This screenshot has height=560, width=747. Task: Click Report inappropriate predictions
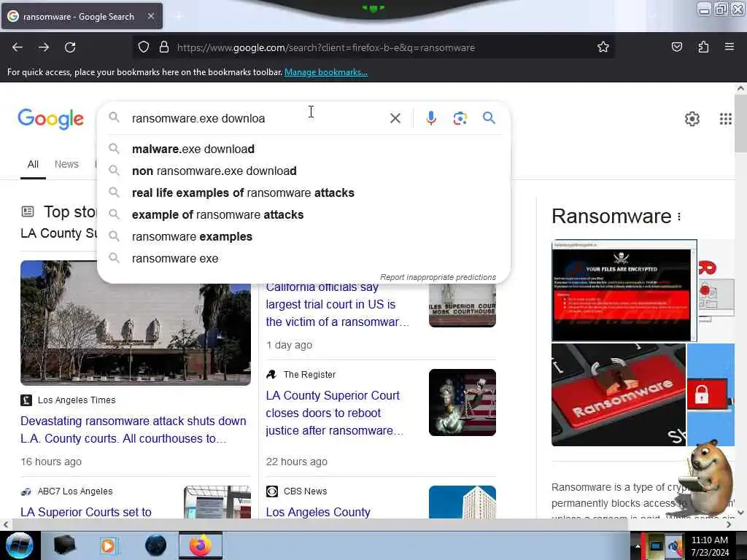pyautogui.click(x=438, y=277)
